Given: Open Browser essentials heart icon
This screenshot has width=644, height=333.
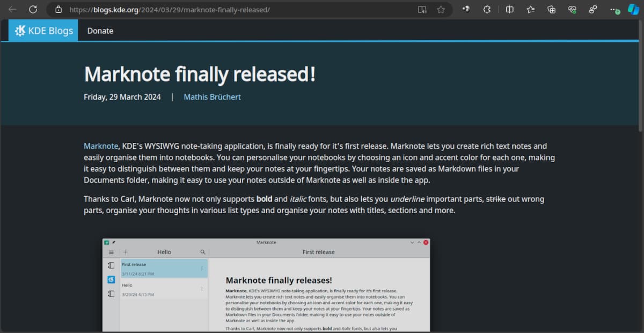Looking at the screenshot, I should point(572,9).
